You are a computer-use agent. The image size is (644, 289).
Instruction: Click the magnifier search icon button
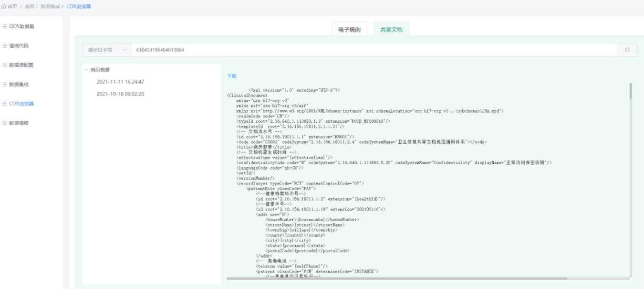tap(627, 50)
